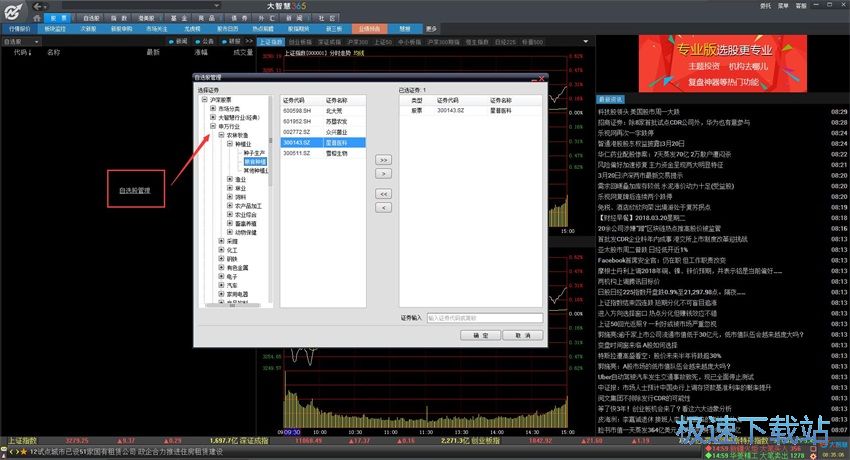Image resolution: width=850 pixels, height=460 pixels.
Task: Open news '科技股领头 美国股市周一大跌'
Action: 638,112
